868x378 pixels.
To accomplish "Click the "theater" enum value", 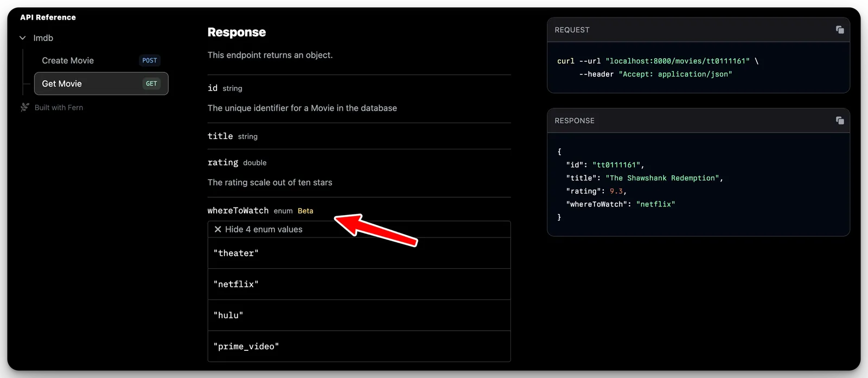I will pyautogui.click(x=236, y=253).
